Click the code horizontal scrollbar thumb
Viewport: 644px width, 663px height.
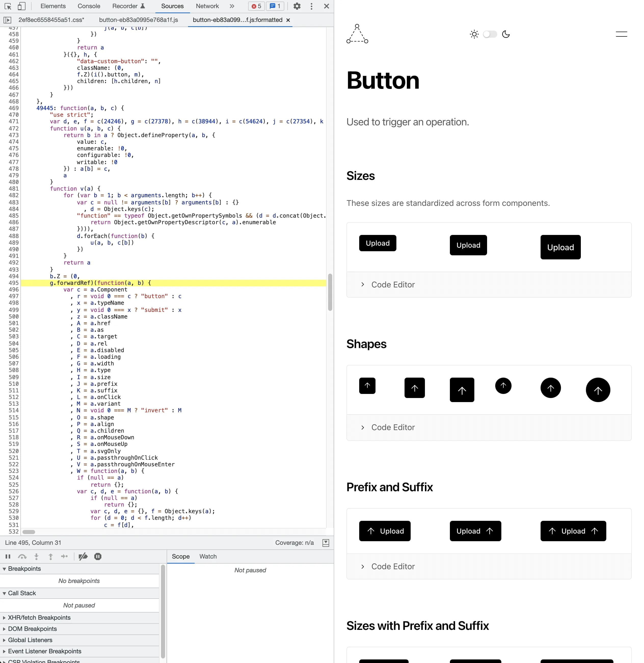pos(29,532)
